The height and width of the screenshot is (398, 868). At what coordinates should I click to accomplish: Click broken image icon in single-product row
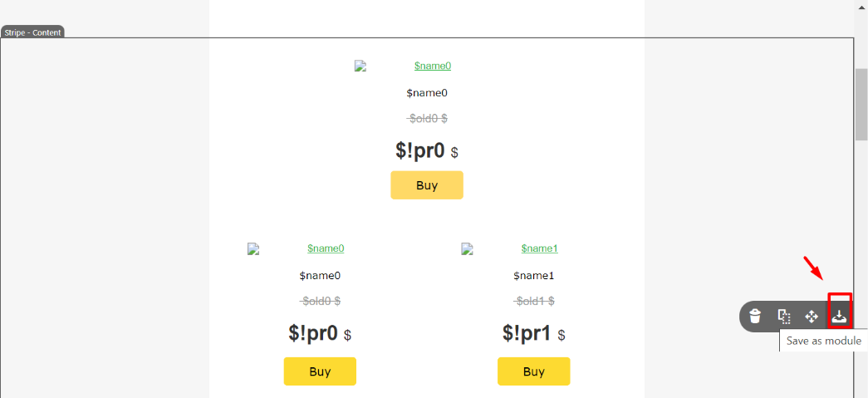pos(360,66)
